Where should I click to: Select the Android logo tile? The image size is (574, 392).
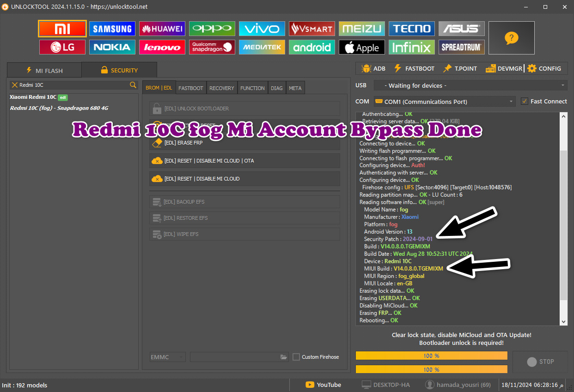pos(312,47)
